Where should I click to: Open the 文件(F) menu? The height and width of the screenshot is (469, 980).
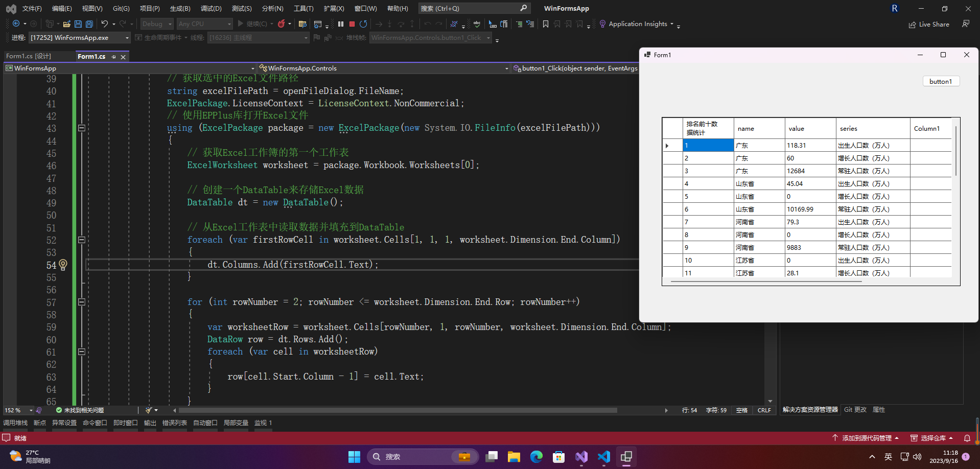pyautogui.click(x=32, y=8)
